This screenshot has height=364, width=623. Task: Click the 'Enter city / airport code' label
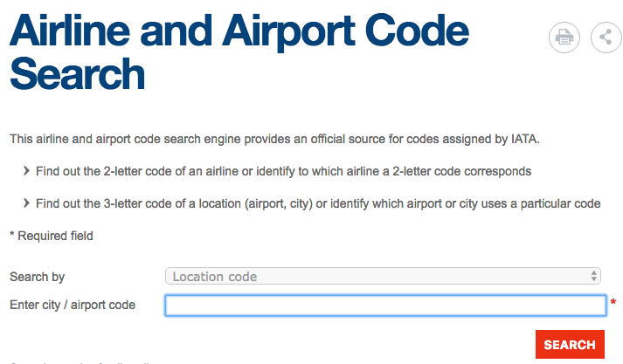(x=73, y=305)
